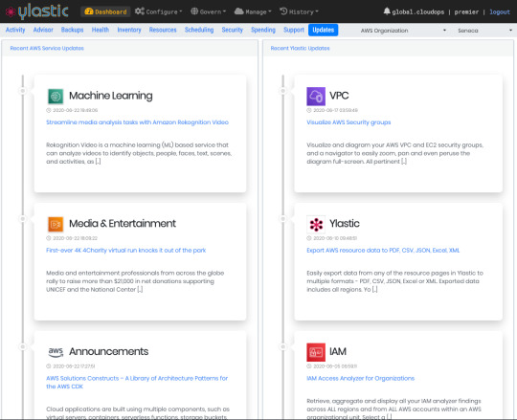Image resolution: width=517 pixels, height=420 pixels.
Task: Click the premier plan label
Action: 466,11
